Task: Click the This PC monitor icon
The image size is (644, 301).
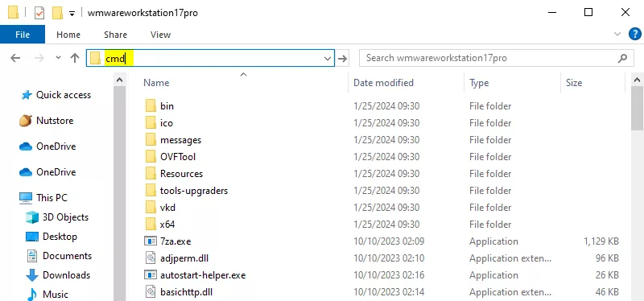Action: point(26,198)
